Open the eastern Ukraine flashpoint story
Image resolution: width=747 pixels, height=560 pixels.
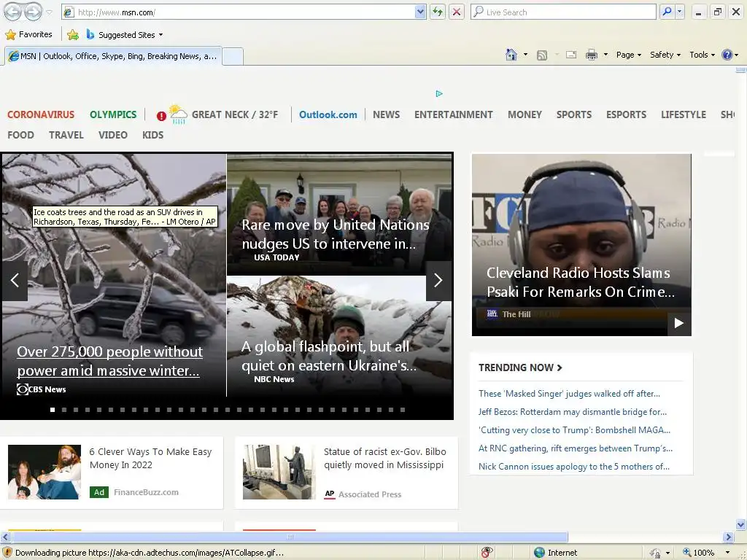tap(329, 356)
